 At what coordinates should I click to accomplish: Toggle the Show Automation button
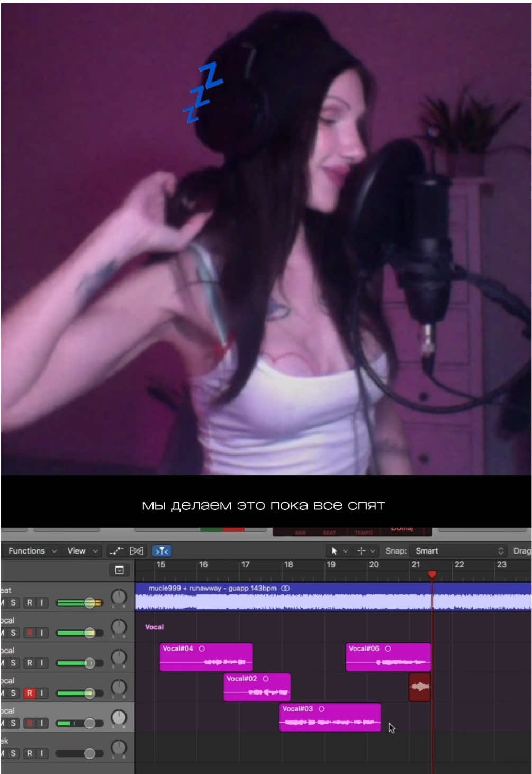point(116,551)
